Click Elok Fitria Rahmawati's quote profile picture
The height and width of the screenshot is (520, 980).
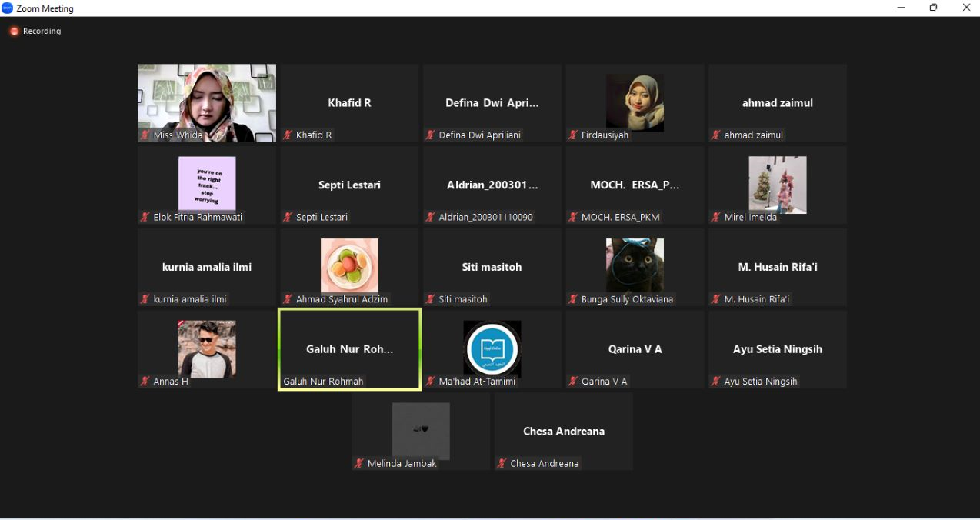coord(206,183)
